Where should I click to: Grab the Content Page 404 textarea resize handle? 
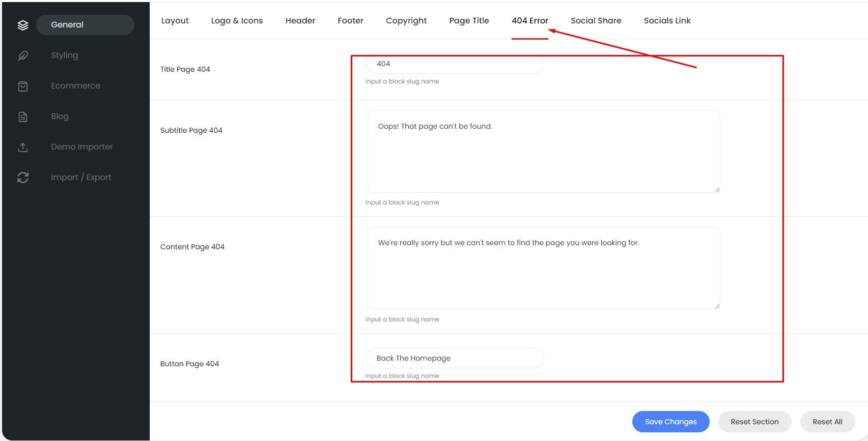(x=717, y=306)
